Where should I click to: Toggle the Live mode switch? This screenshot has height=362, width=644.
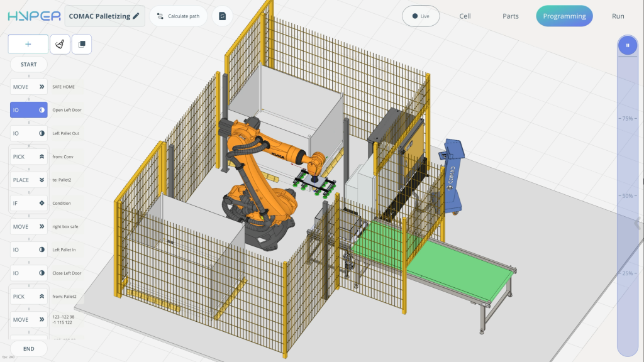[x=421, y=16]
